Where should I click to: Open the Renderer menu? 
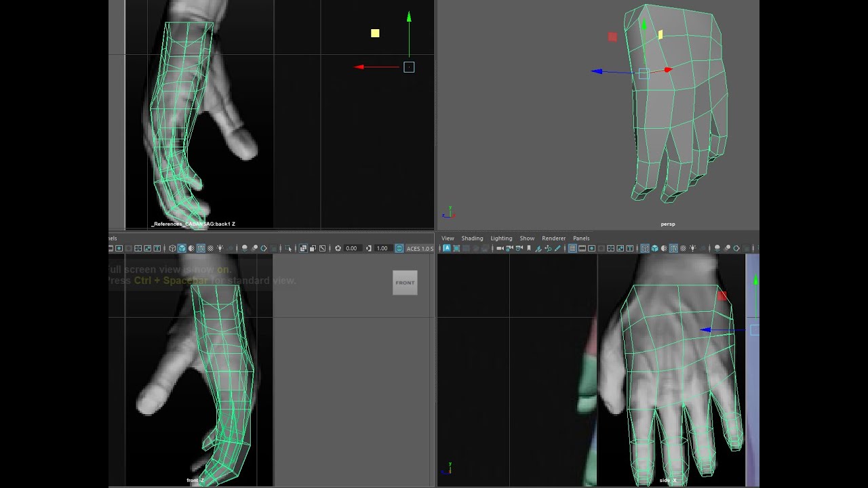(553, 238)
